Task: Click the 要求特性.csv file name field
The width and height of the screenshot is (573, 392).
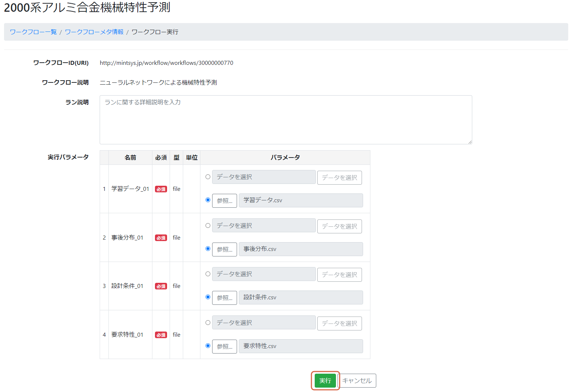Action: pos(301,346)
